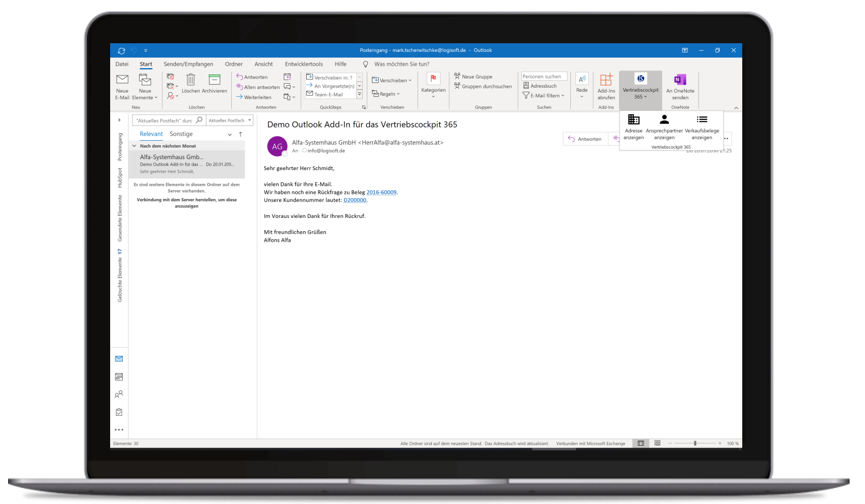The height and width of the screenshot is (504, 865).
Task: Open the customer number D200000 link
Action: [x=355, y=200]
